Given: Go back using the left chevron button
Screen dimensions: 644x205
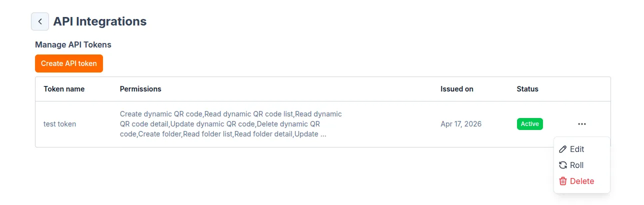Looking at the screenshot, I should 40,21.
